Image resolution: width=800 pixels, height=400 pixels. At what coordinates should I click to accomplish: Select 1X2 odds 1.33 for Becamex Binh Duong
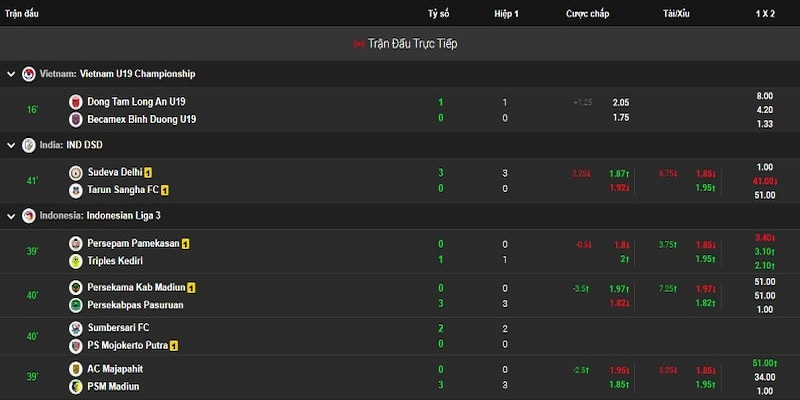coord(765,124)
